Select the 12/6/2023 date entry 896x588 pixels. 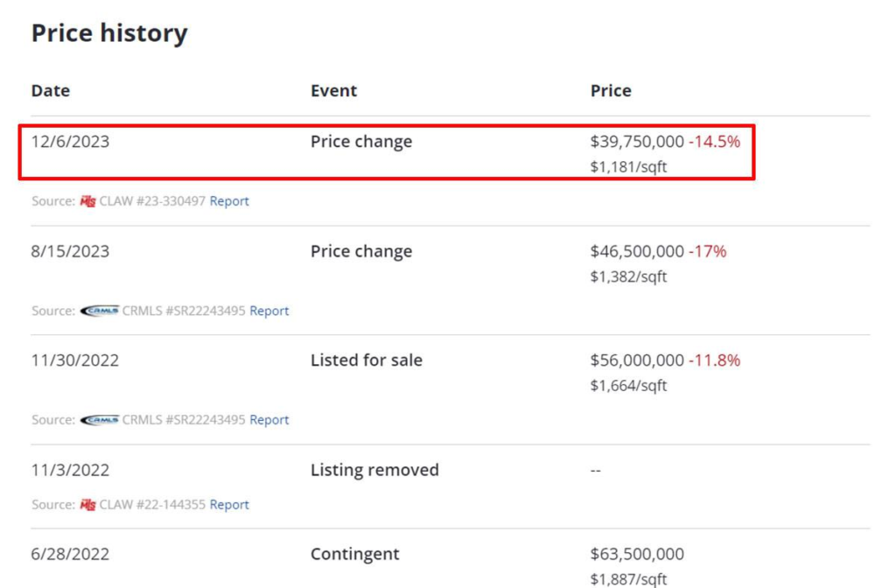[x=70, y=142]
